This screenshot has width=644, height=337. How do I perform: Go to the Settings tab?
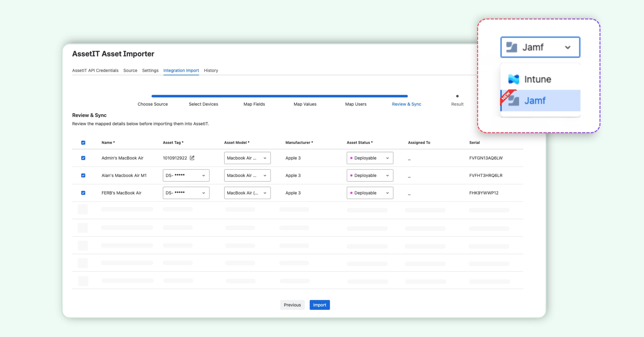pos(150,71)
